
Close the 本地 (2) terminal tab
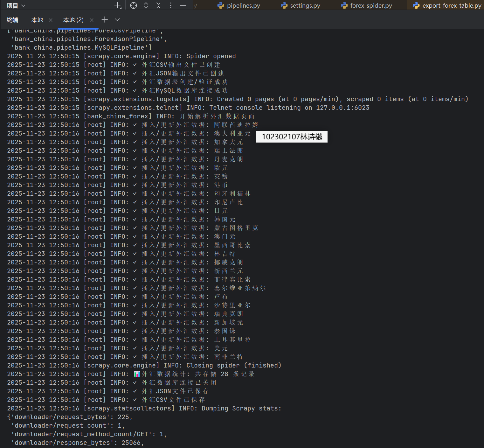coord(92,20)
